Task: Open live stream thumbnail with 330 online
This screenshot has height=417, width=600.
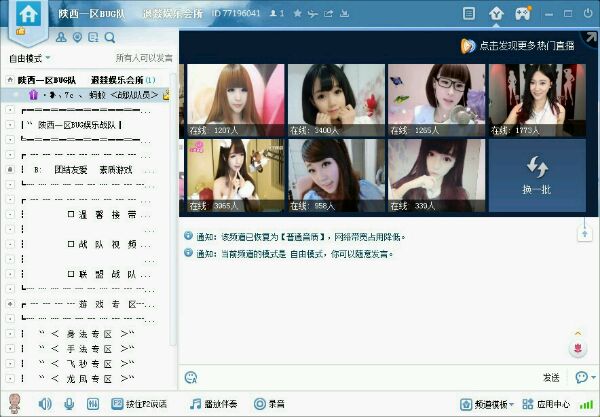Action: tap(437, 175)
